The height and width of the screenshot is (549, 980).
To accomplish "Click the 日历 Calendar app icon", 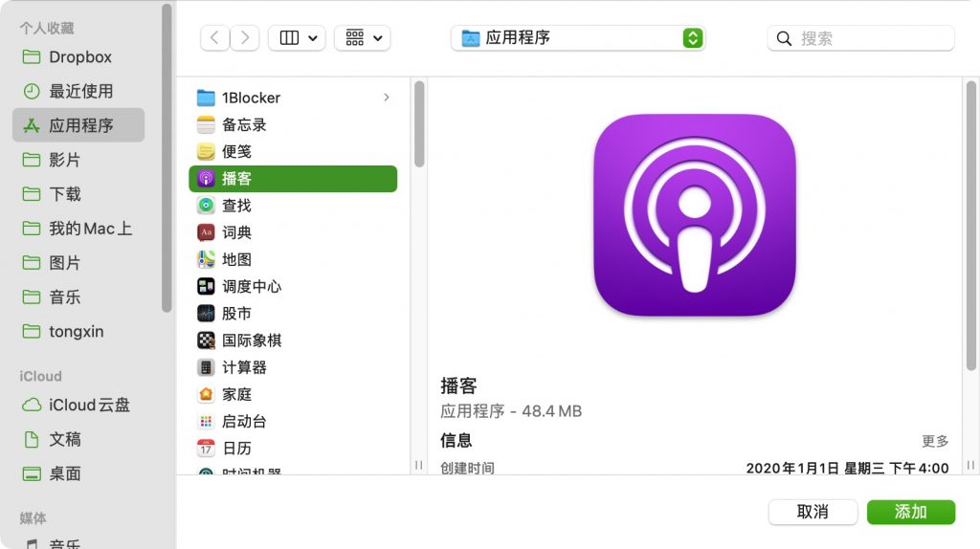I will point(206,448).
